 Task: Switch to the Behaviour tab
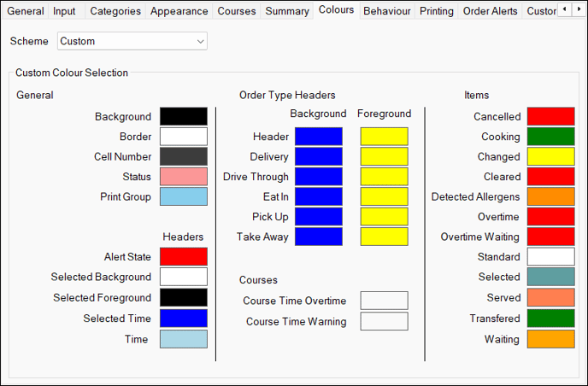[387, 11]
